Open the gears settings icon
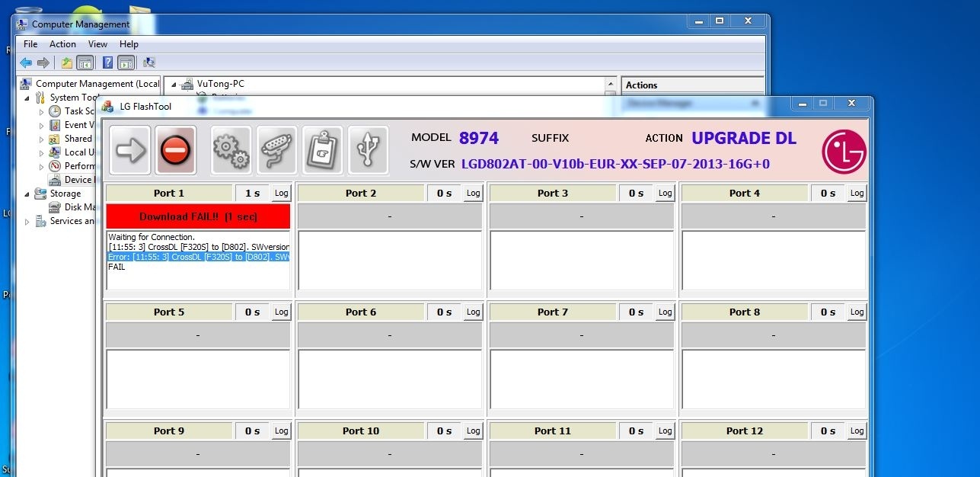Viewport: 980px width, 477px height. [231, 149]
